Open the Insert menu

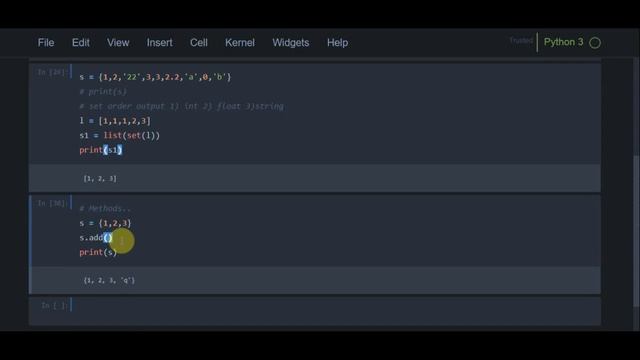pyautogui.click(x=160, y=42)
